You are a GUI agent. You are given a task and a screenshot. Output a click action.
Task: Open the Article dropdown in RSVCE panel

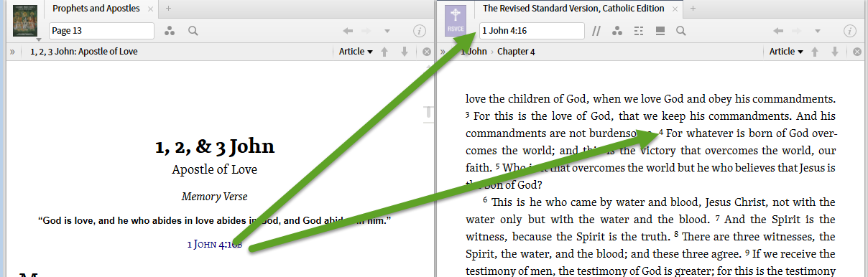pos(786,52)
